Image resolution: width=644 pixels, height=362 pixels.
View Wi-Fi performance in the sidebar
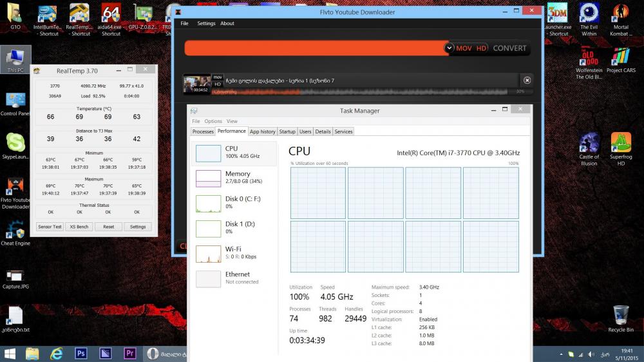[234, 253]
